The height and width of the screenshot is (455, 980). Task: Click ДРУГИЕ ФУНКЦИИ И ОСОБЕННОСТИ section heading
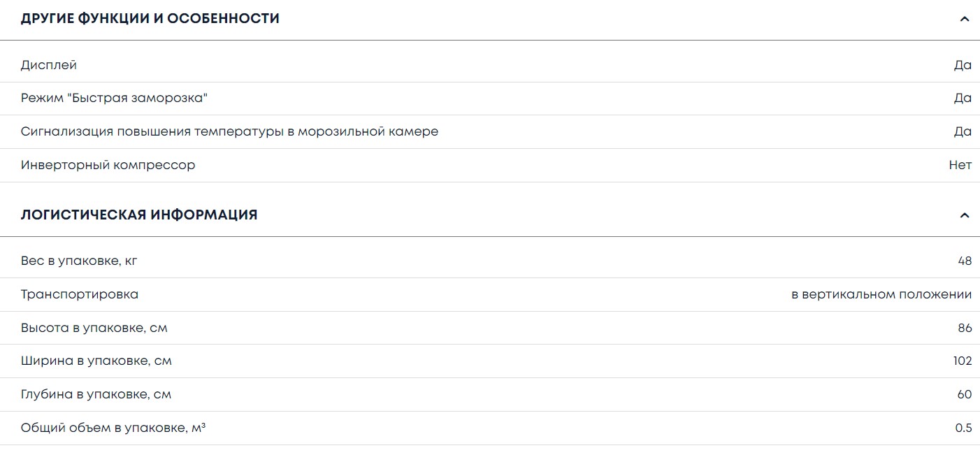click(x=150, y=19)
